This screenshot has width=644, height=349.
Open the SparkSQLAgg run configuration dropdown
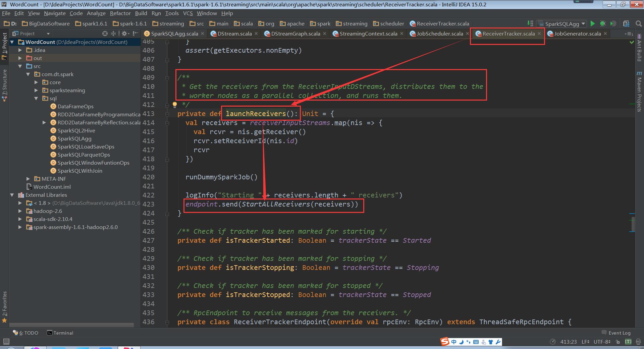(x=562, y=23)
